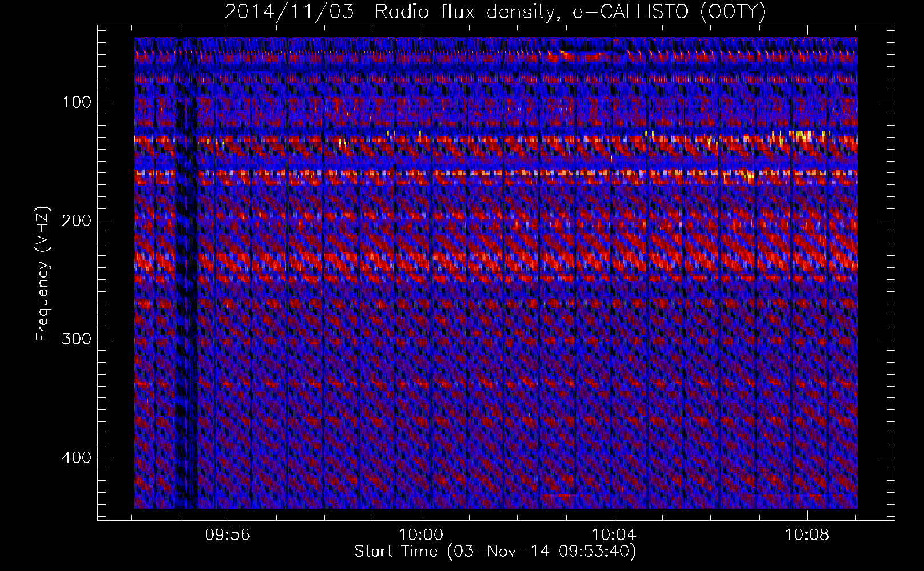924x571 pixels.
Task: Click the Start Time axis caption
Action: pyautogui.click(x=495, y=552)
